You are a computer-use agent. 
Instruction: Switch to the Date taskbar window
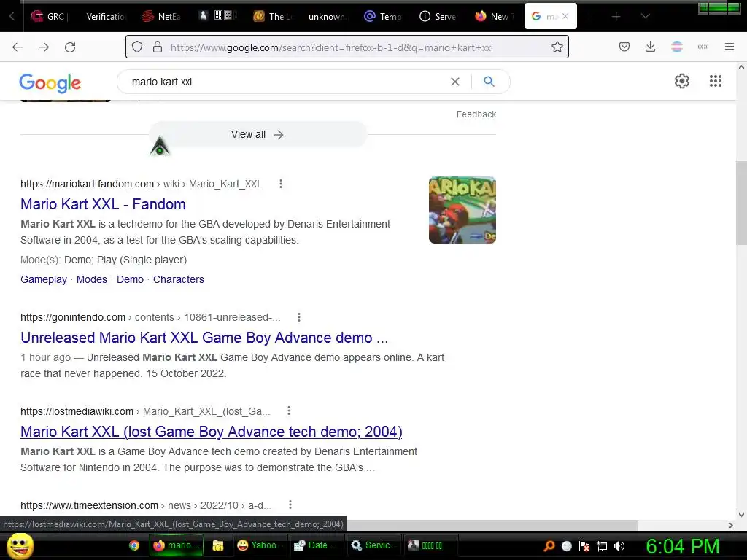(x=315, y=545)
